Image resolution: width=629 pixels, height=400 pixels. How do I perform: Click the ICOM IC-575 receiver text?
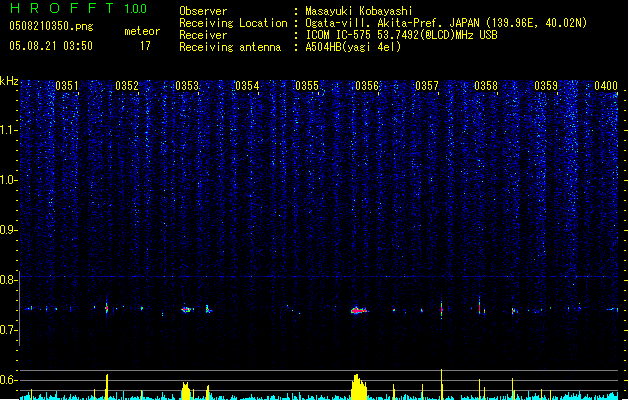(401, 35)
